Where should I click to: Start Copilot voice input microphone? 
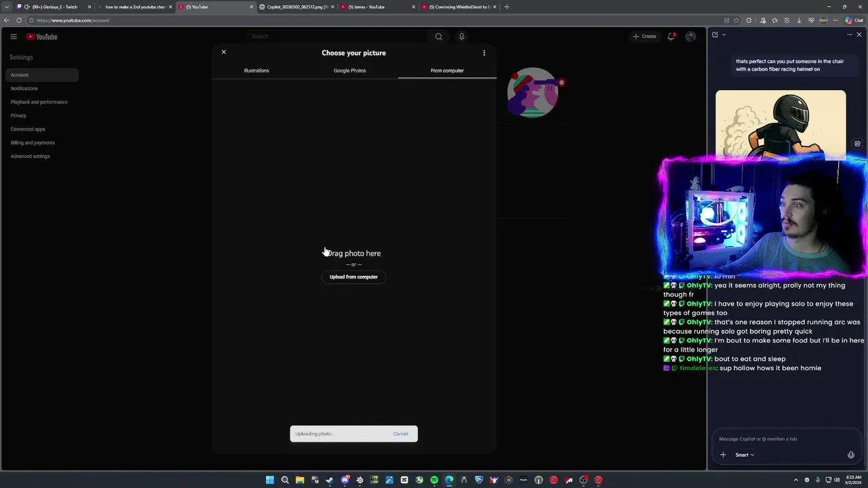coord(851,455)
